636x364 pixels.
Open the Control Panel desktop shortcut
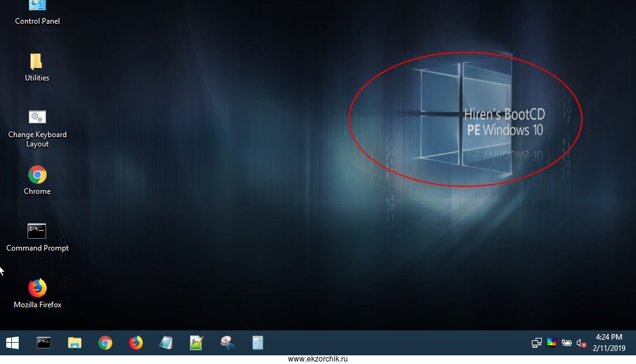click(x=37, y=12)
